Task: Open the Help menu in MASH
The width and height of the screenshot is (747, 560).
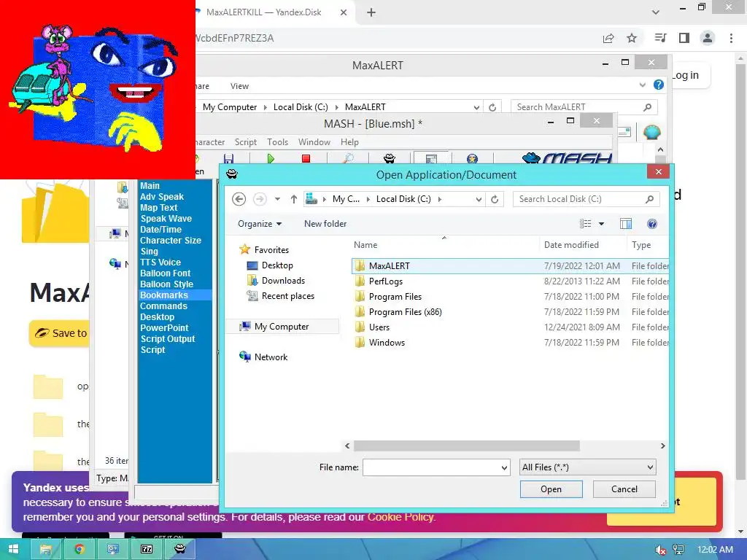Action: [x=349, y=142]
